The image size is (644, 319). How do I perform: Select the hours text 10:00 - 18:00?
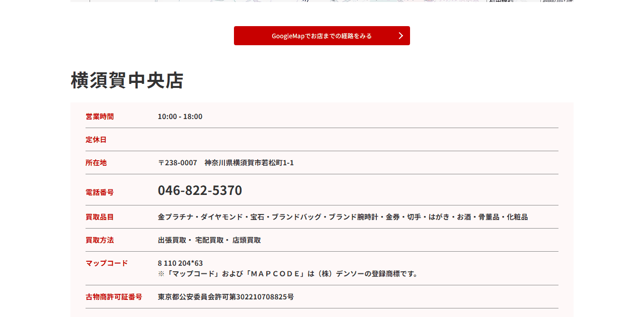(x=180, y=117)
